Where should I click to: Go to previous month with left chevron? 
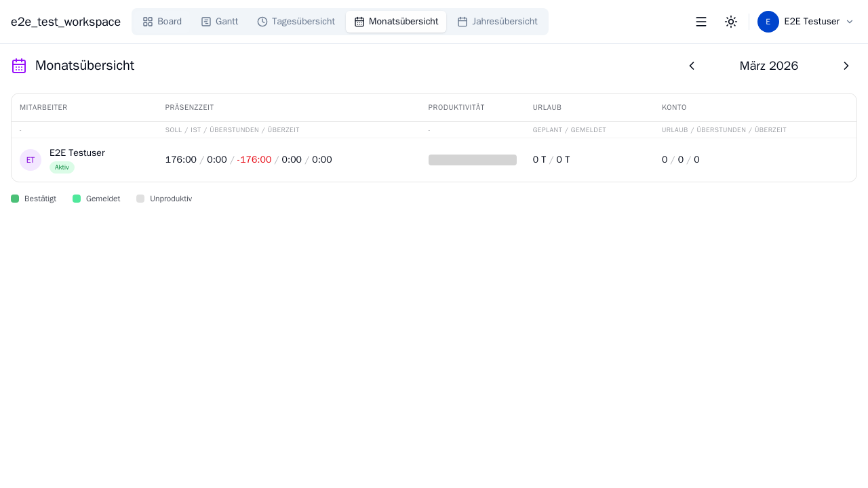(x=692, y=66)
